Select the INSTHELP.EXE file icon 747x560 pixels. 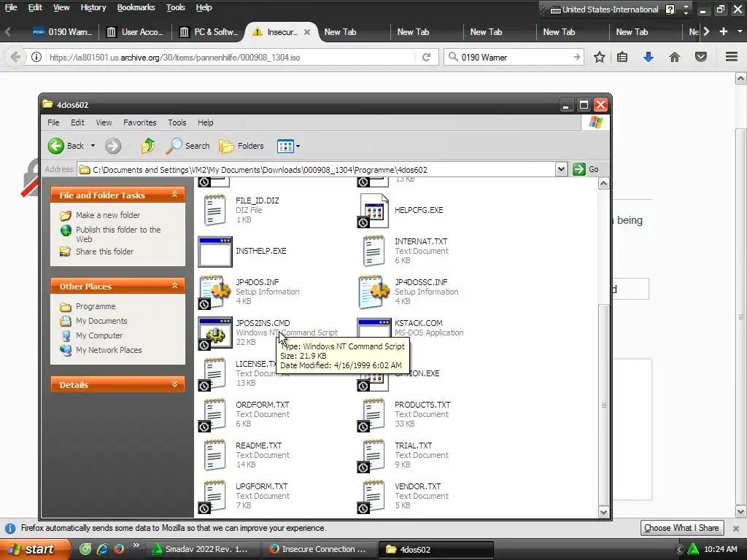[x=215, y=251]
